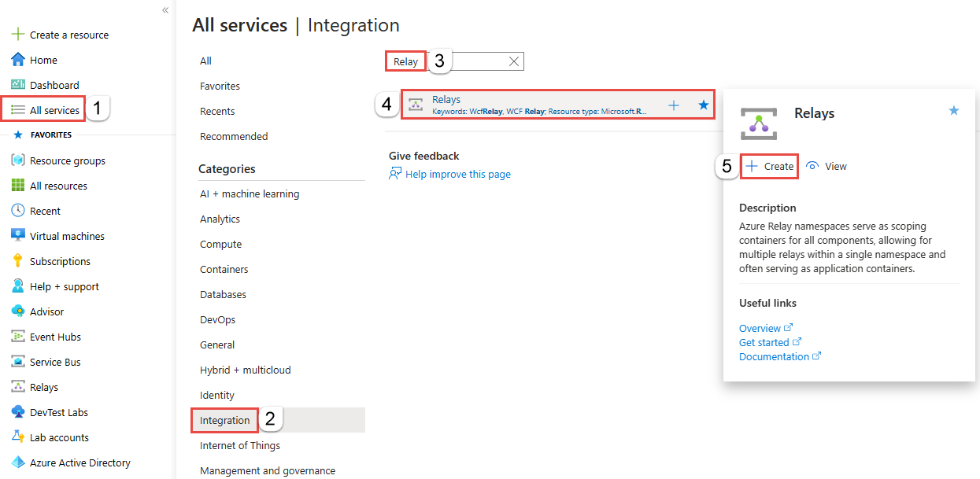Toggle the favorite star on the Relays result
The height and width of the screenshot is (479, 980).
pos(703,104)
